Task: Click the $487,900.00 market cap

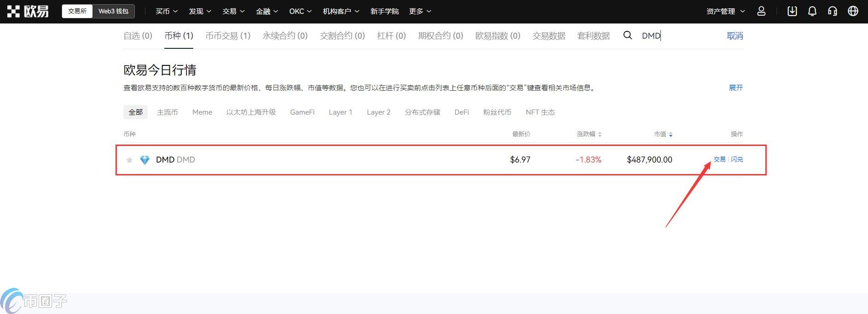Action: click(x=649, y=160)
